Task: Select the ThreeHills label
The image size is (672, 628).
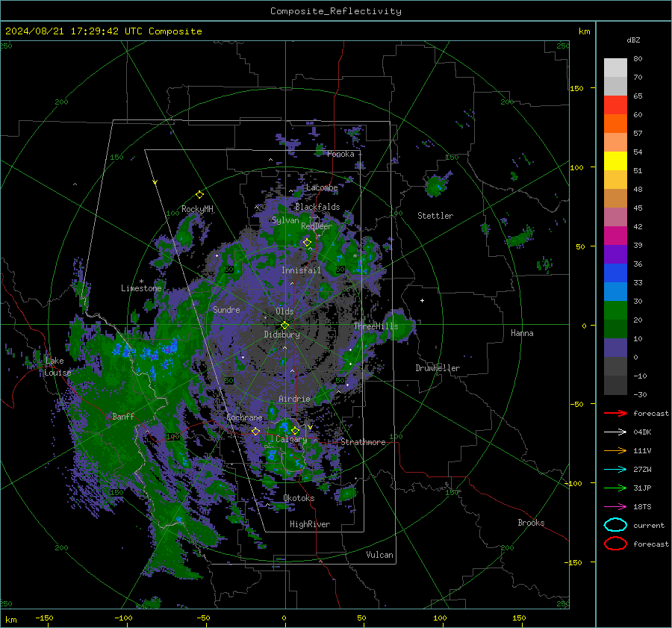Action: pyautogui.click(x=376, y=326)
